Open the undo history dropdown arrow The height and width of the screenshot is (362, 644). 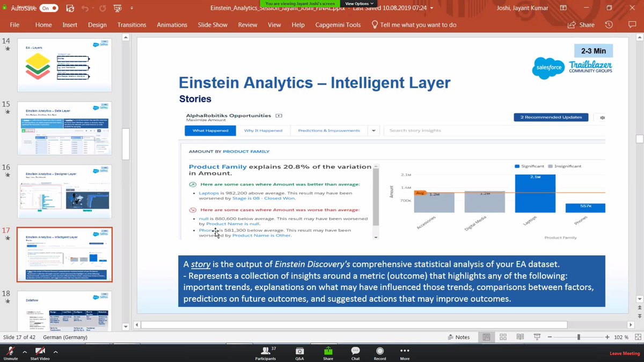pos(92,9)
